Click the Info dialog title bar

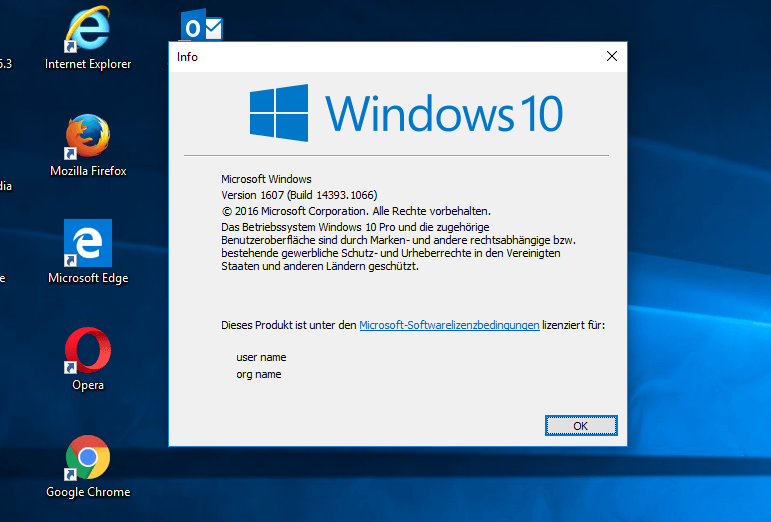pos(380,57)
